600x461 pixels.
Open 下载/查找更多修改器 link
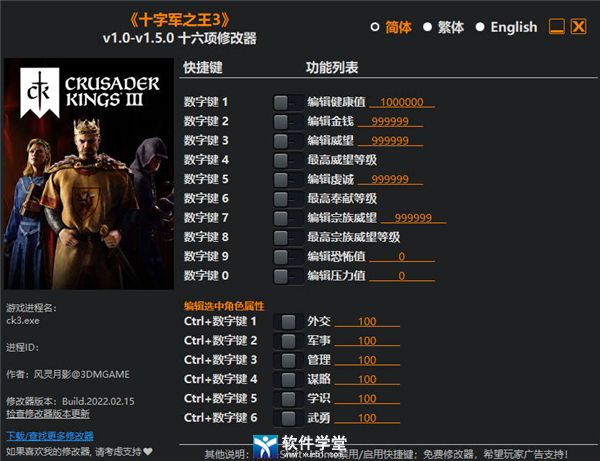click(50, 436)
